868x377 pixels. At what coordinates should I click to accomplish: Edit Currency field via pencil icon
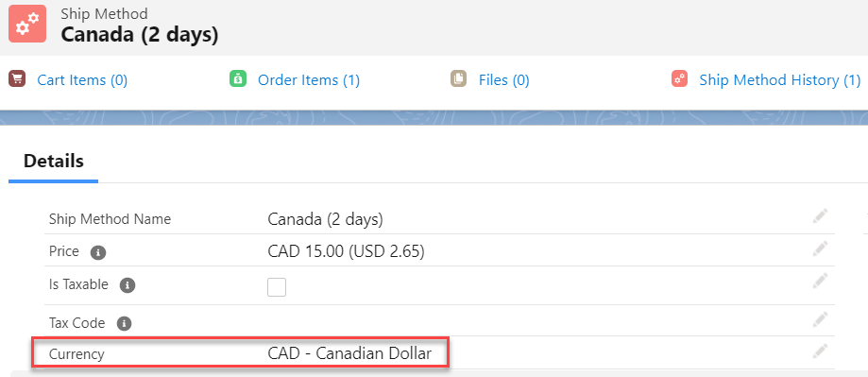pyautogui.click(x=820, y=350)
